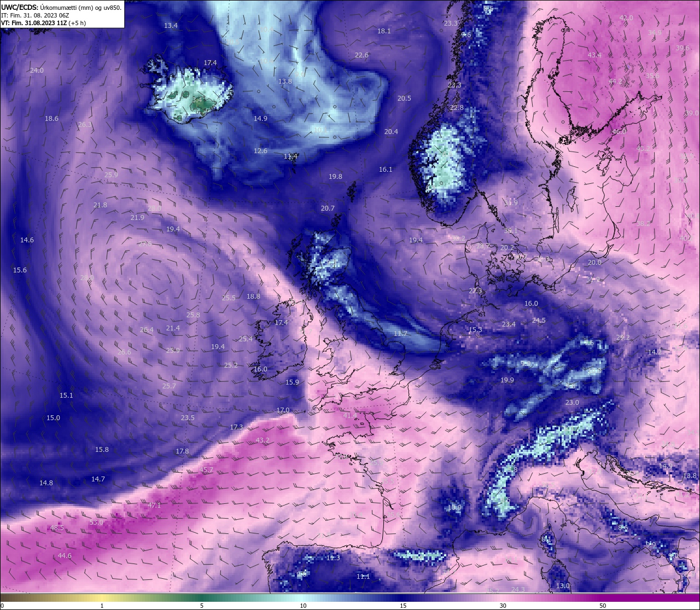Click the 18.1 value on the map

pos(384,31)
